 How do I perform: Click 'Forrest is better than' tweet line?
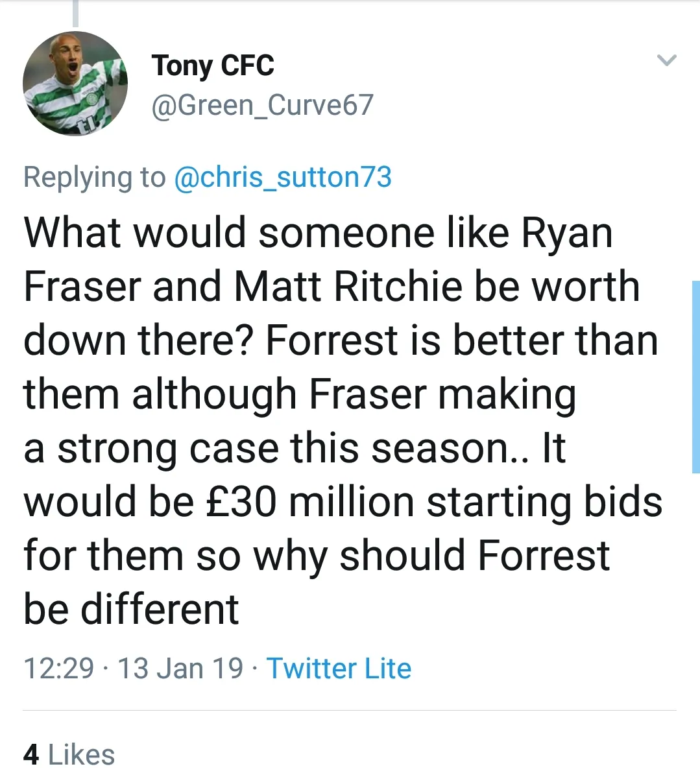(x=462, y=340)
